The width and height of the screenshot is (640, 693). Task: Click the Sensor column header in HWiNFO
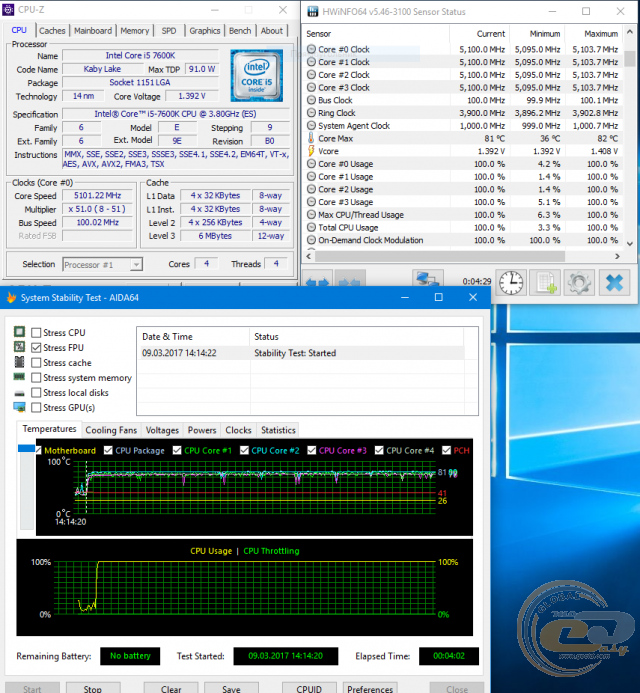click(376, 34)
